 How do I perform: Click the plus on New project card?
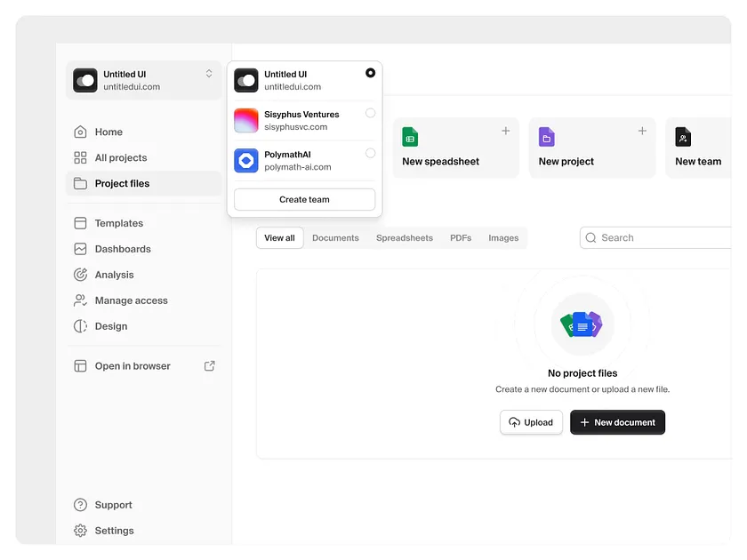pyautogui.click(x=642, y=130)
